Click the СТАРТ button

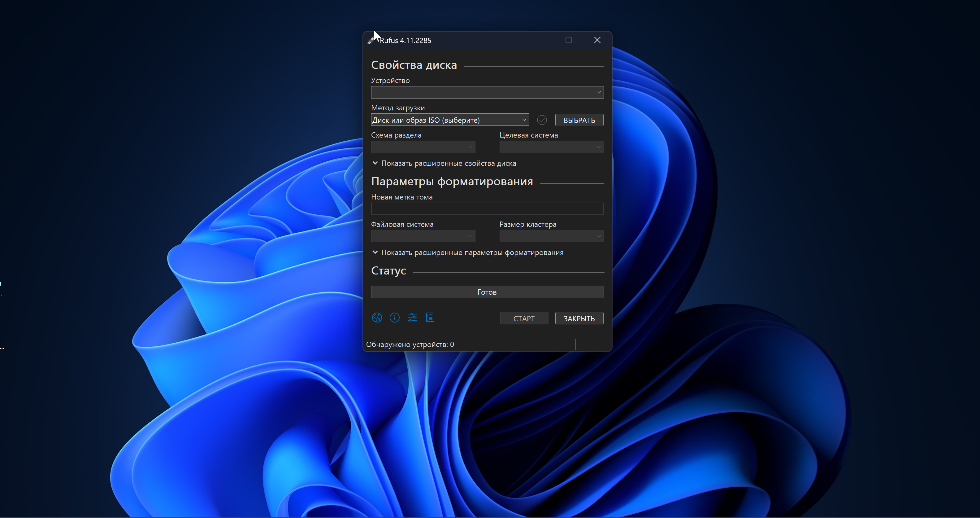pos(524,318)
